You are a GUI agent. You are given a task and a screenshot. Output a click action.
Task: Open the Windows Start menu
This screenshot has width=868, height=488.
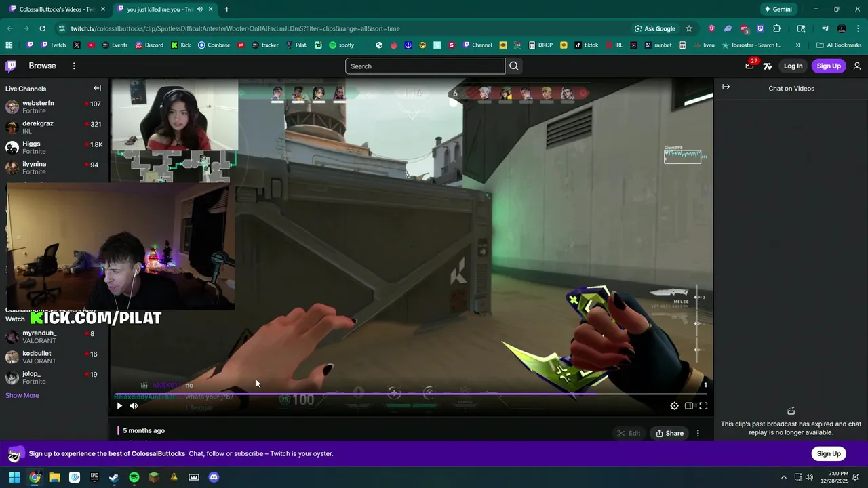point(14,477)
